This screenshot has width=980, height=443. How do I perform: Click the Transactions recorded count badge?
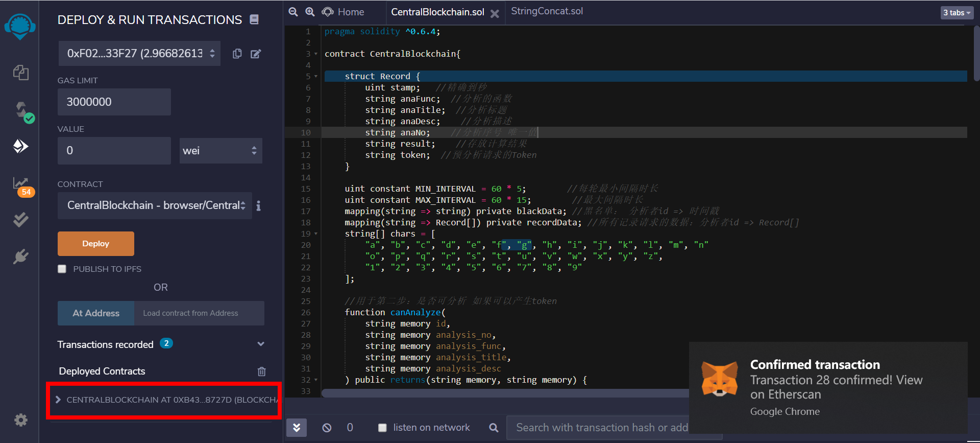point(166,343)
